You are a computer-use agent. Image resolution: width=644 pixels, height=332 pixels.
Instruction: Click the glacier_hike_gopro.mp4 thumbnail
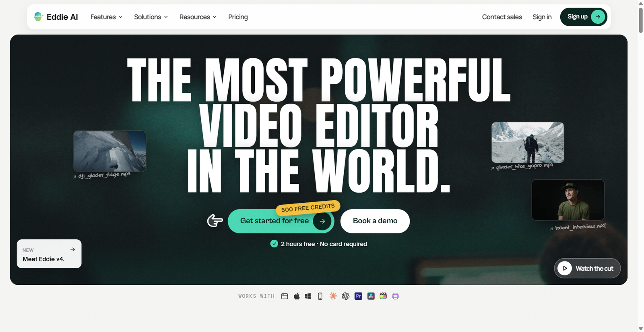pos(528,143)
